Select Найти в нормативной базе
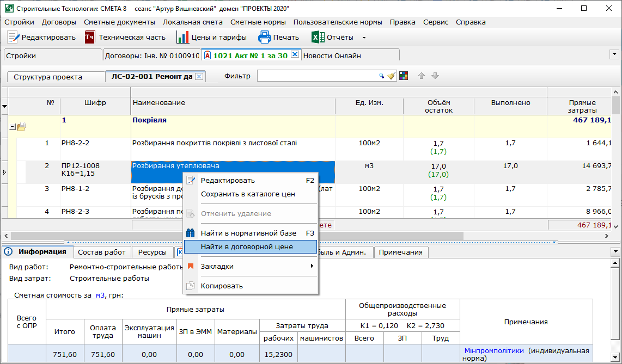The image size is (622, 364). (248, 233)
